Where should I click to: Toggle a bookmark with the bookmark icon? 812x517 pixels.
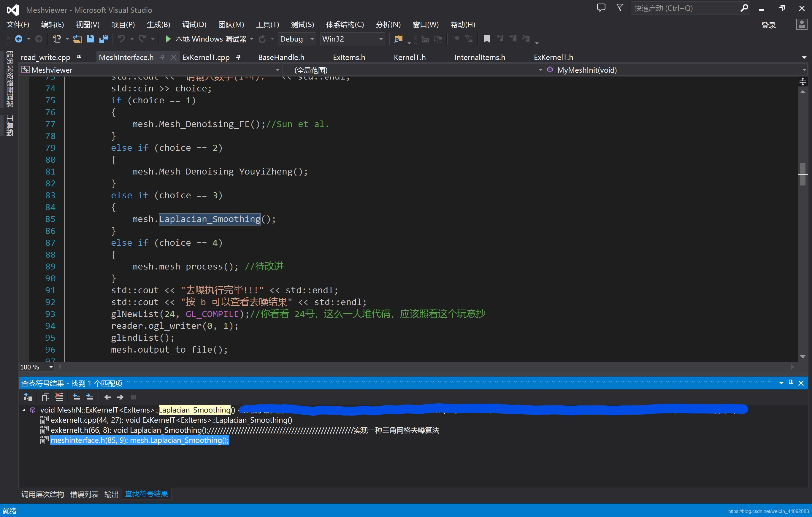[487, 39]
